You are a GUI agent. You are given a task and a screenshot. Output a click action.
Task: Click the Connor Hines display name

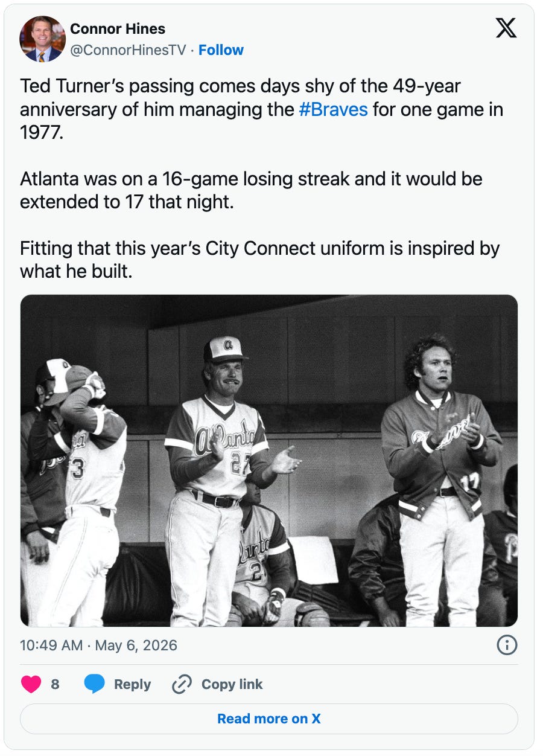pyautogui.click(x=118, y=28)
